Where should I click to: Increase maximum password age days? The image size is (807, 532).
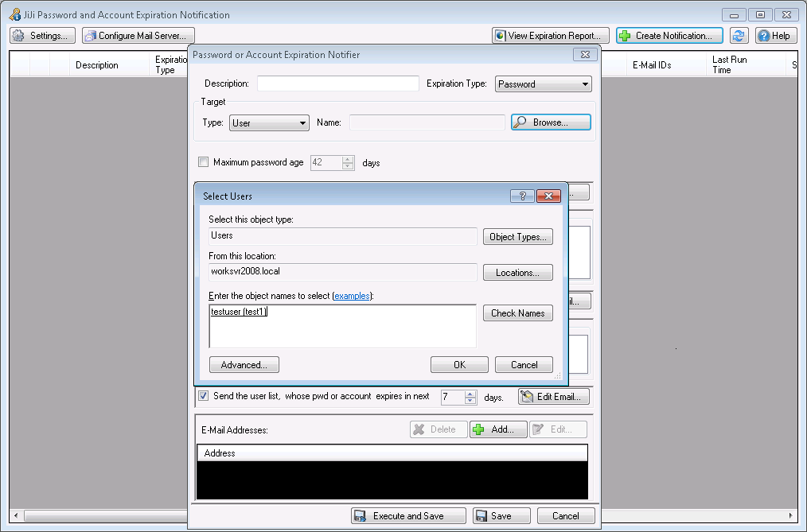[x=348, y=159]
